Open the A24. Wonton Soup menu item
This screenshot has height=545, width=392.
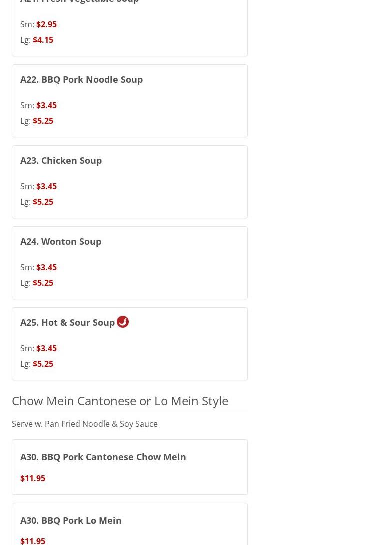point(61,241)
